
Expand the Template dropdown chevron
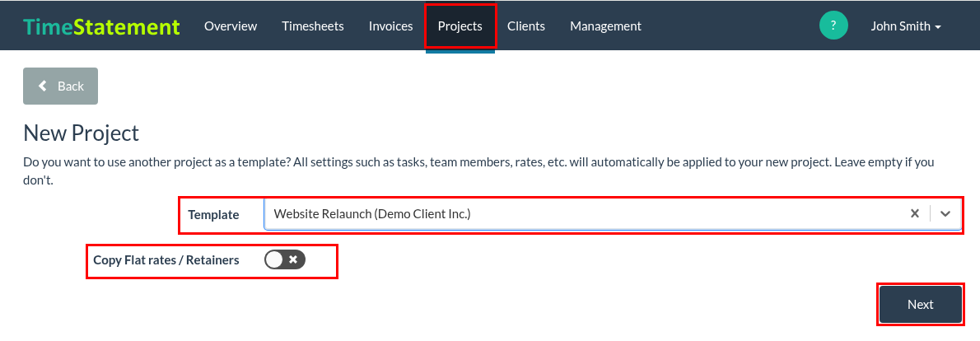[945, 213]
